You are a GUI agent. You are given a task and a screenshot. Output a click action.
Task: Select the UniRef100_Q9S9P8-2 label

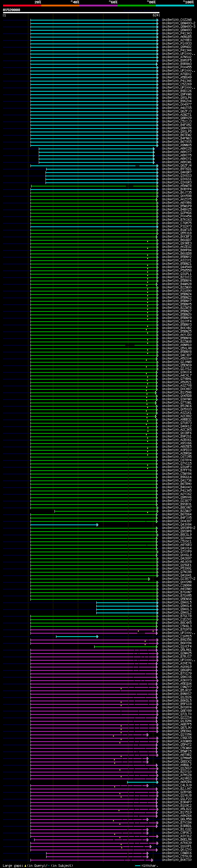pyautogui.click(x=179, y=528)
